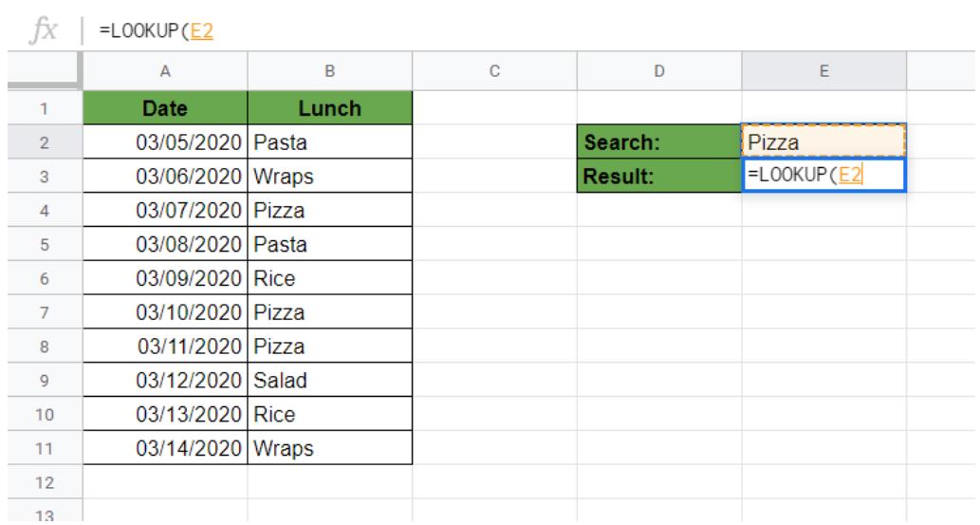Viewport: 980px width, 525px height.
Task: Click the Date header cell
Action: coord(164,110)
